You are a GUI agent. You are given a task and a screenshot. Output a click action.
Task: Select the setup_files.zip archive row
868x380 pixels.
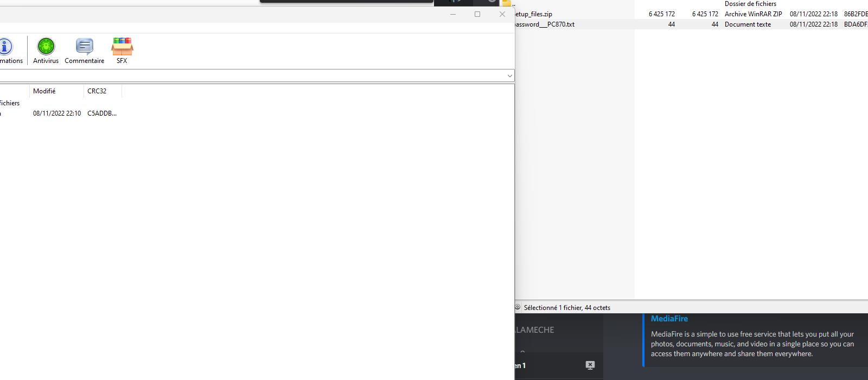534,14
